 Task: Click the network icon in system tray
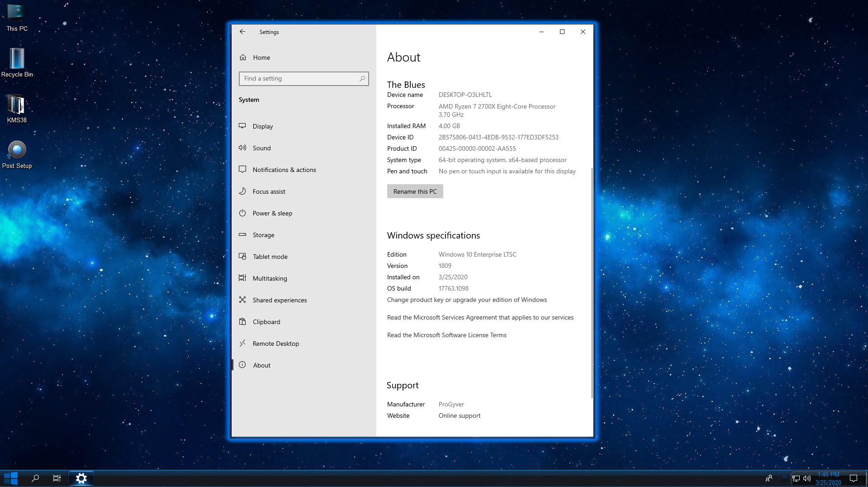click(796, 478)
